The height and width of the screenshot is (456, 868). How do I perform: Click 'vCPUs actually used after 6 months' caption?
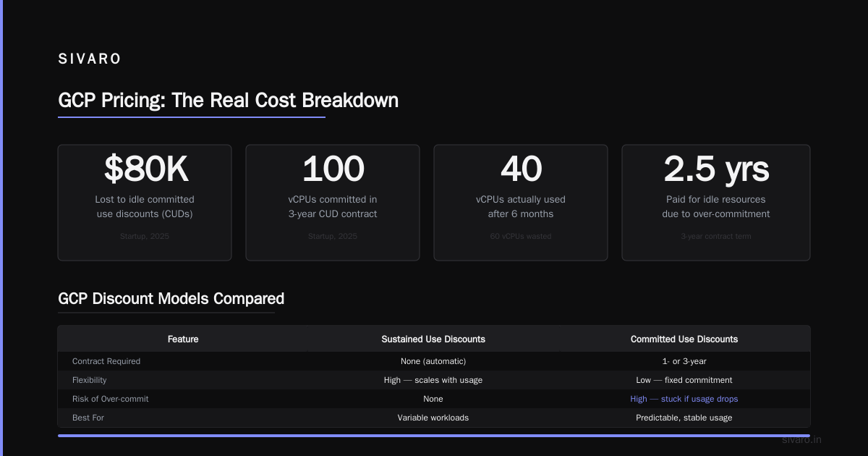[521, 206]
